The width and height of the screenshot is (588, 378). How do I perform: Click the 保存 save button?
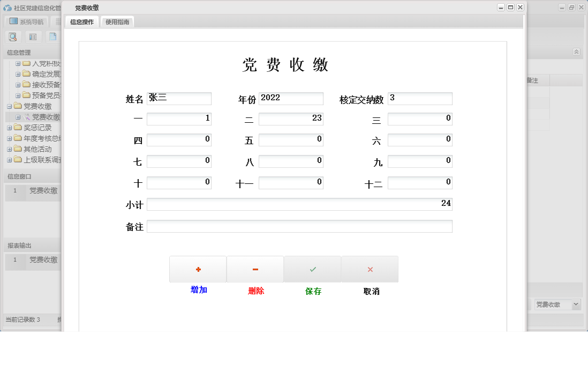pos(312,269)
